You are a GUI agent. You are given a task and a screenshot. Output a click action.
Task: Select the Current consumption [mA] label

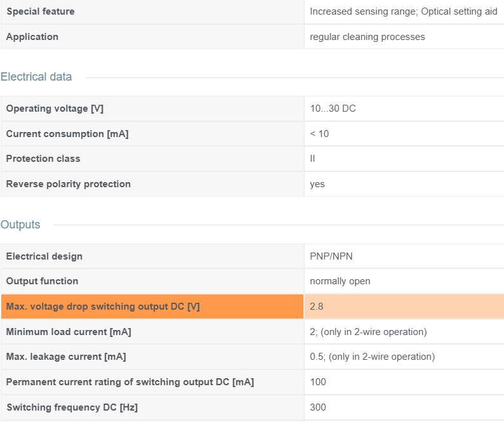coord(67,134)
